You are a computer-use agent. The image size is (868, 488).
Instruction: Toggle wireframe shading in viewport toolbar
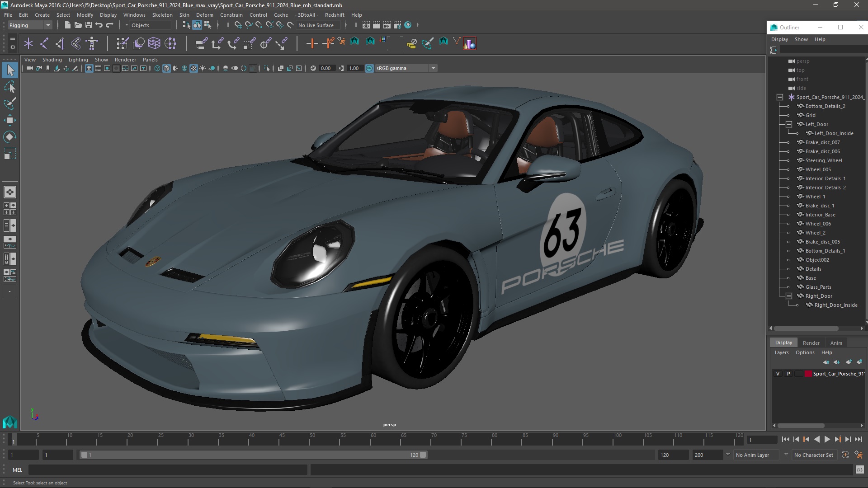click(157, 68)
